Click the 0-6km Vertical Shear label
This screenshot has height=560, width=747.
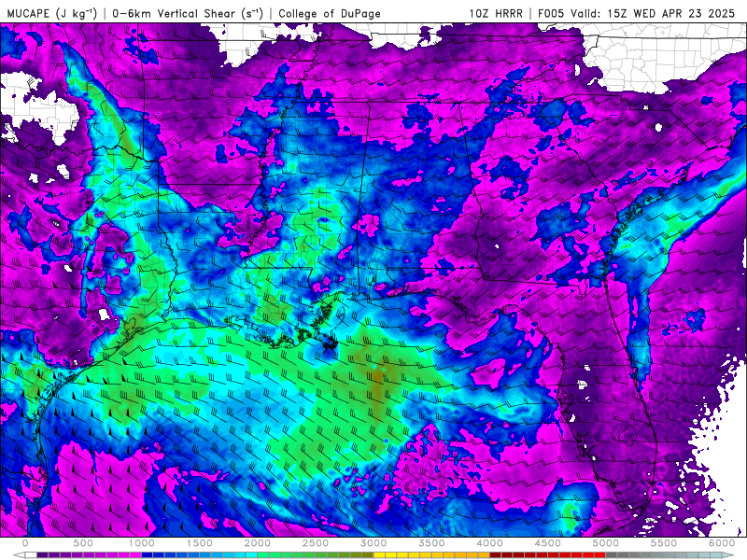coord(188,14)
